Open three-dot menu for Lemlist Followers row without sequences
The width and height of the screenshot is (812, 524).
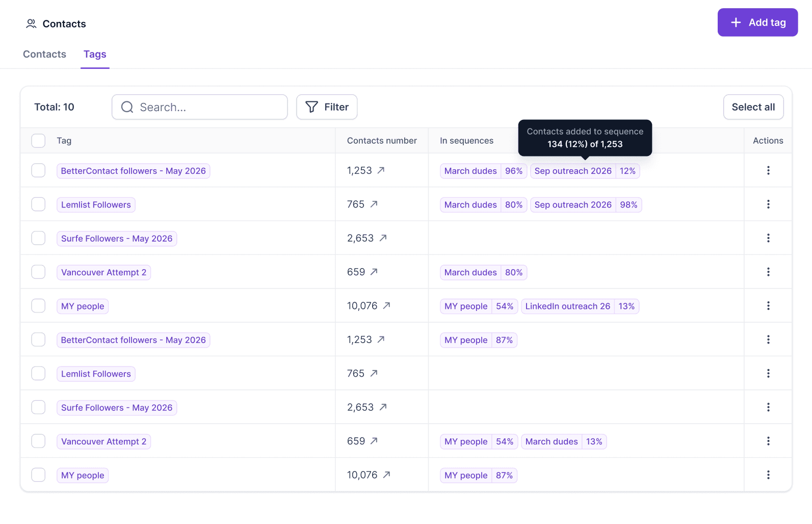pos(768,374)
